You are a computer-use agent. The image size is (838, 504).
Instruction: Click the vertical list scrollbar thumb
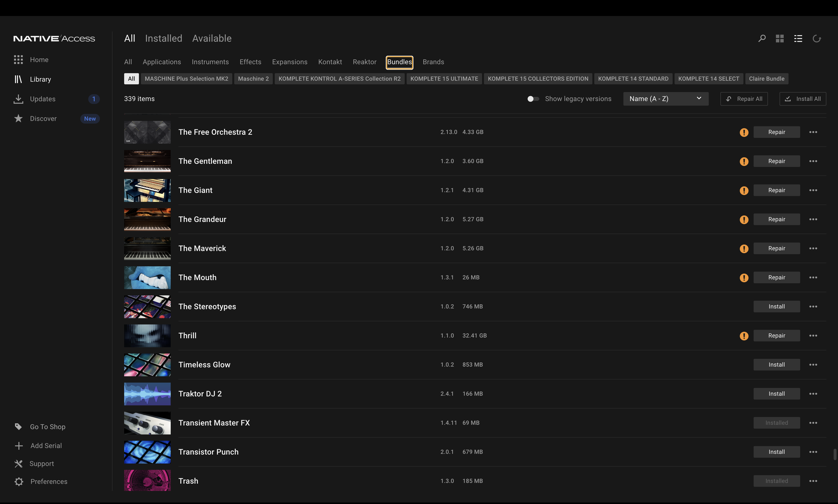[835, 454]
